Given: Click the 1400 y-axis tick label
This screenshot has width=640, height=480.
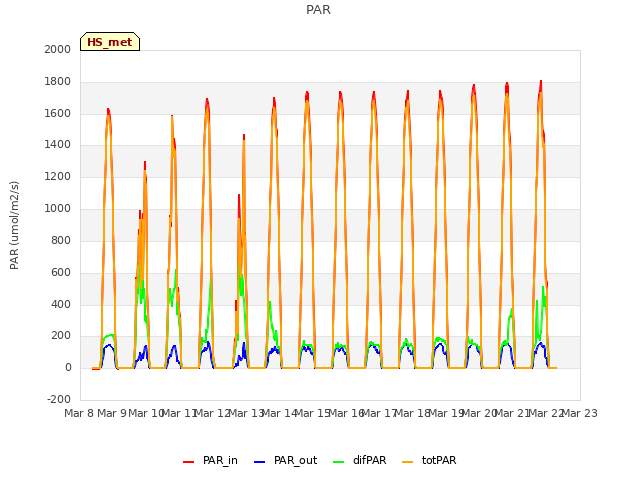Looking at the screenshot, I should (x=58, y=144).
